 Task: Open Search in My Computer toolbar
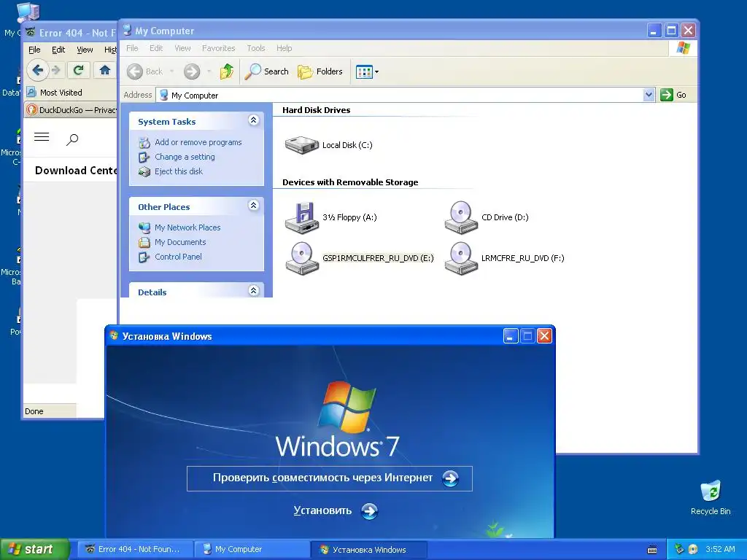tap(266, 71)
